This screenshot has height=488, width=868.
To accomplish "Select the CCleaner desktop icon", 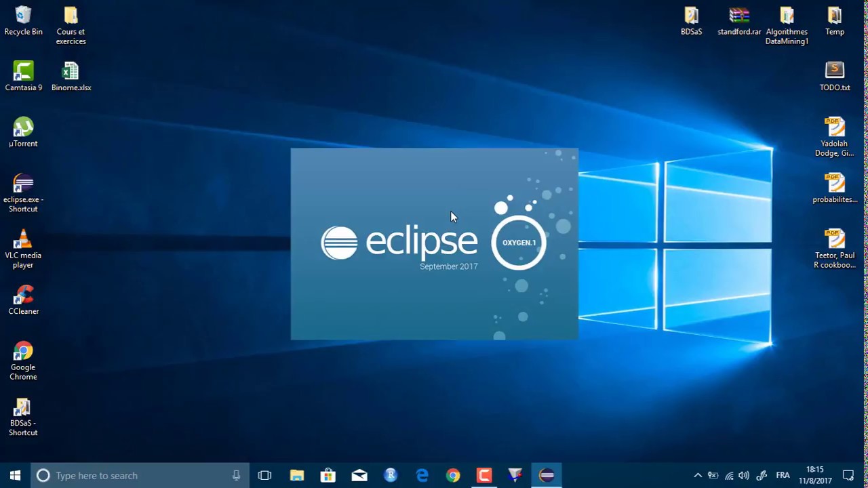I will click(23, 300).
